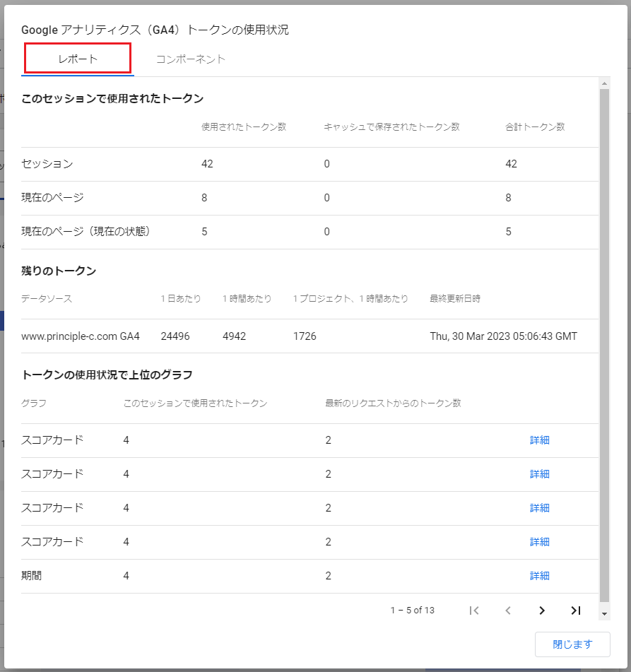The width and height of the screenshot is (631, 672).
Task: Click the 1 時間あたり column header
Action: pos(247,298)
